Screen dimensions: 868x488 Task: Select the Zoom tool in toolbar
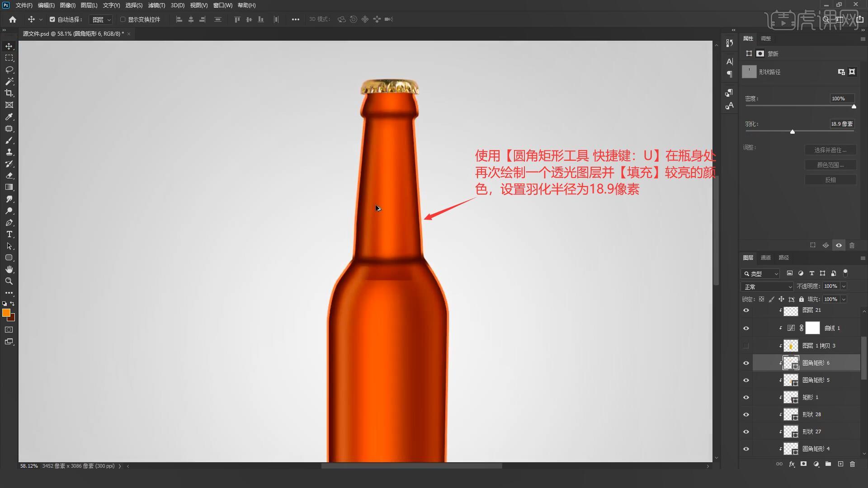coord(9,281)
